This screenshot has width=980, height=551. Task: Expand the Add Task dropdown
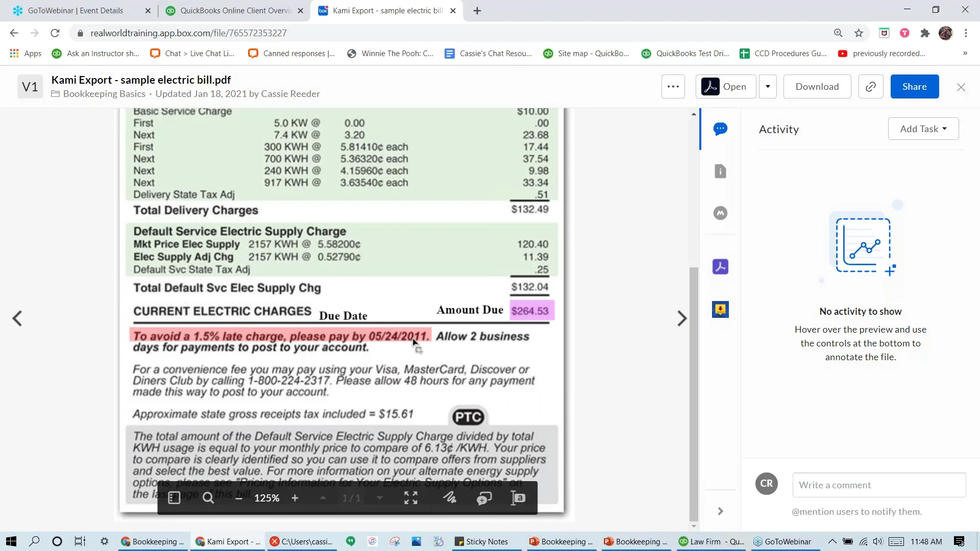coord(923,129)
